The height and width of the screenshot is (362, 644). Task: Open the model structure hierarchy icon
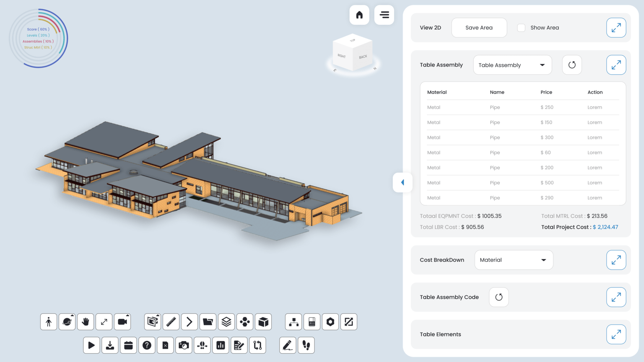(293, 322)
